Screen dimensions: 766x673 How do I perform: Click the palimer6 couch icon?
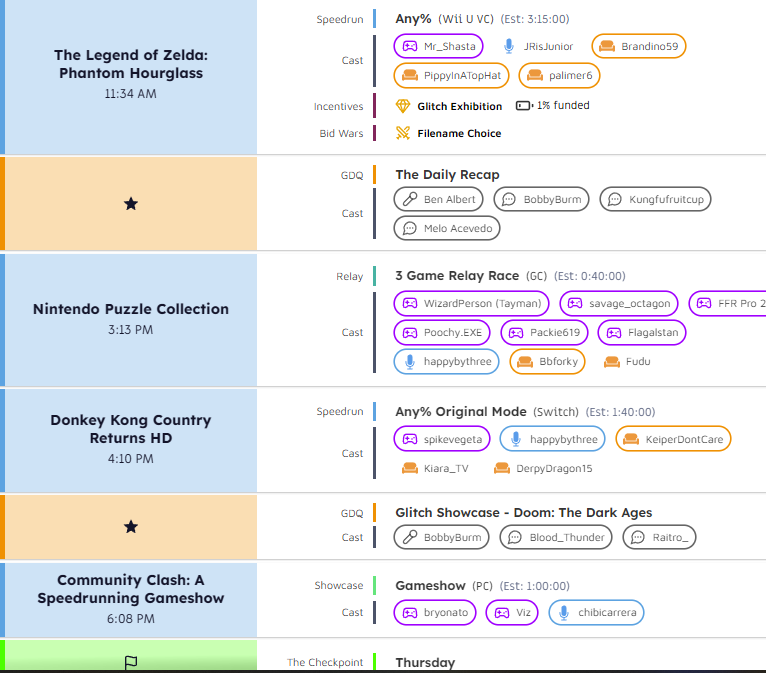tap(535, 76)
